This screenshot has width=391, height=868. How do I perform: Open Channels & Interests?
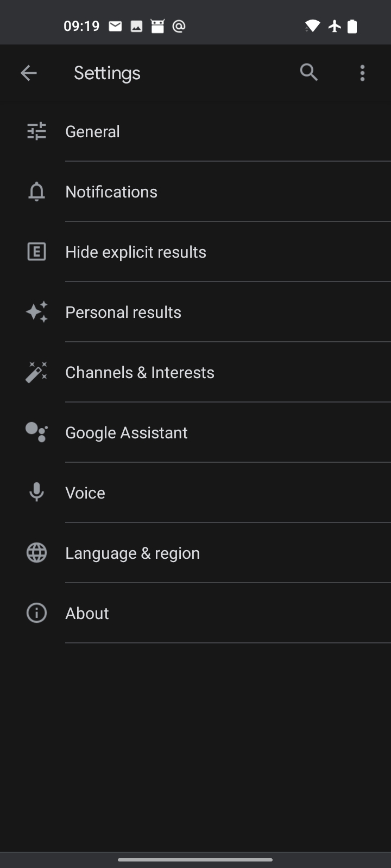(140, 372)
